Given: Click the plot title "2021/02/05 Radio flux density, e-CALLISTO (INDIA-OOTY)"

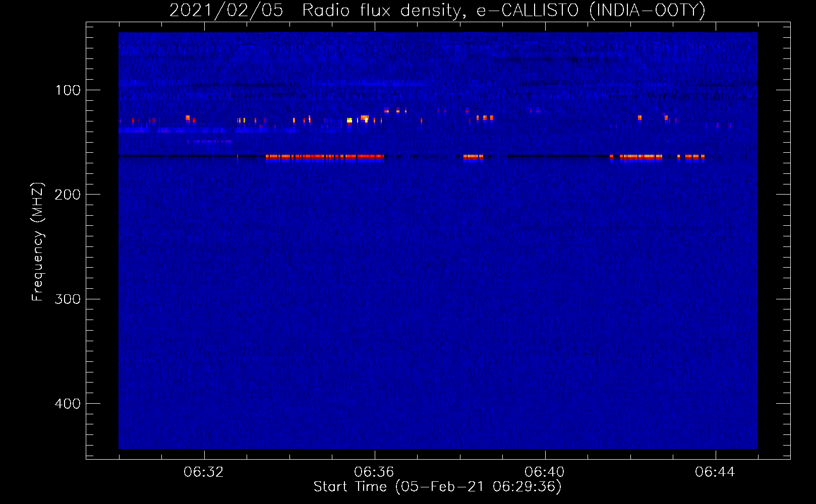Looking at the screenshot, I should pyautogui.click(x=437, y=10).
